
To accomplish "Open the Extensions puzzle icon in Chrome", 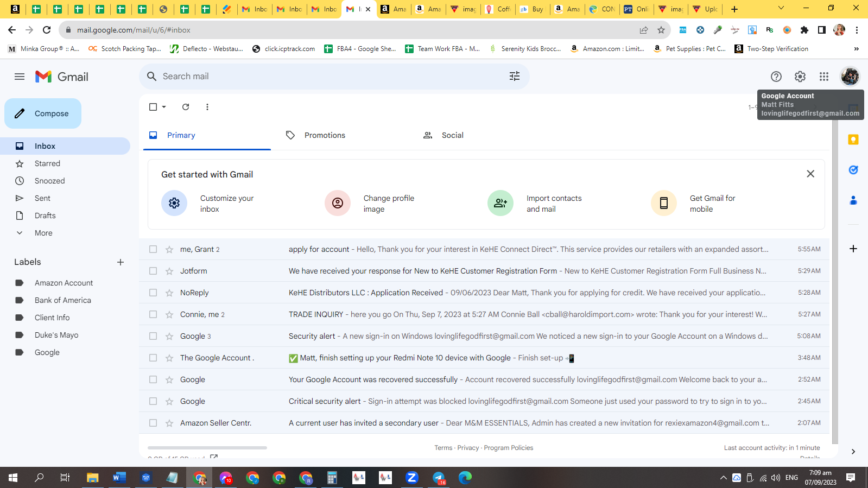I will (804, 30).
